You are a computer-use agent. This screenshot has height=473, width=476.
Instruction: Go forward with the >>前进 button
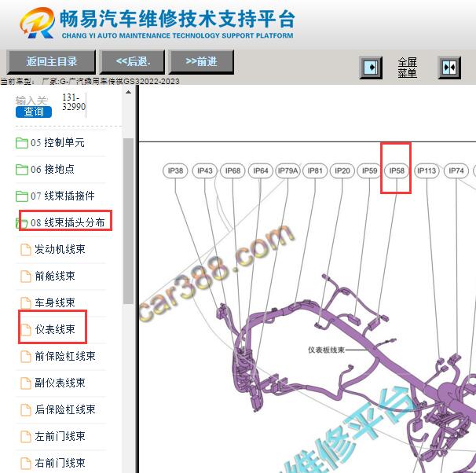[201, 62]
